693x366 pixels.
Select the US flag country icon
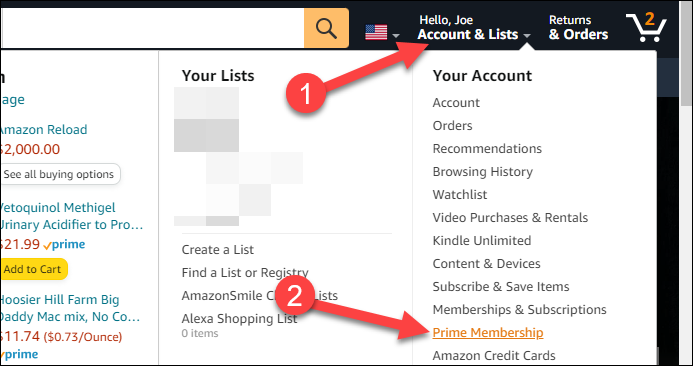(x=376, y=32)
